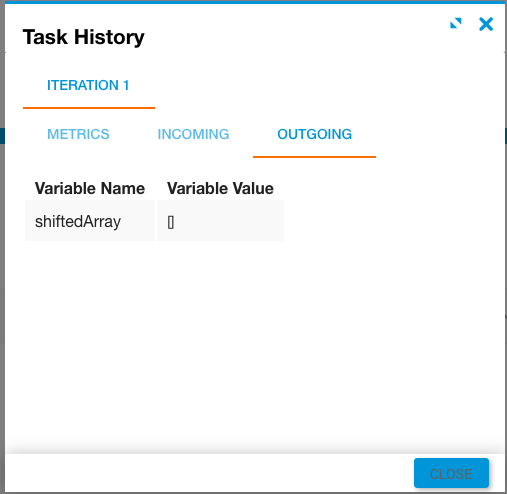The image size is (507, 494).
Task: Close the dialog with the X icon
Action: pyautogui.click(x=486, y=24)
